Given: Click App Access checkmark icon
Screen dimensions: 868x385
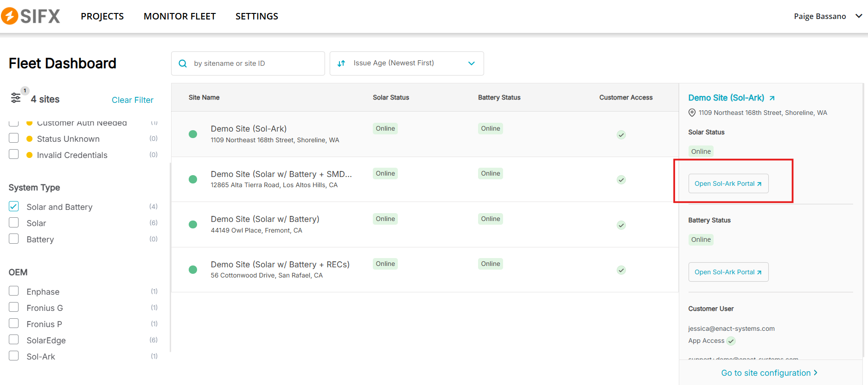Looking at the screenshot, I should tap(731, 341).
